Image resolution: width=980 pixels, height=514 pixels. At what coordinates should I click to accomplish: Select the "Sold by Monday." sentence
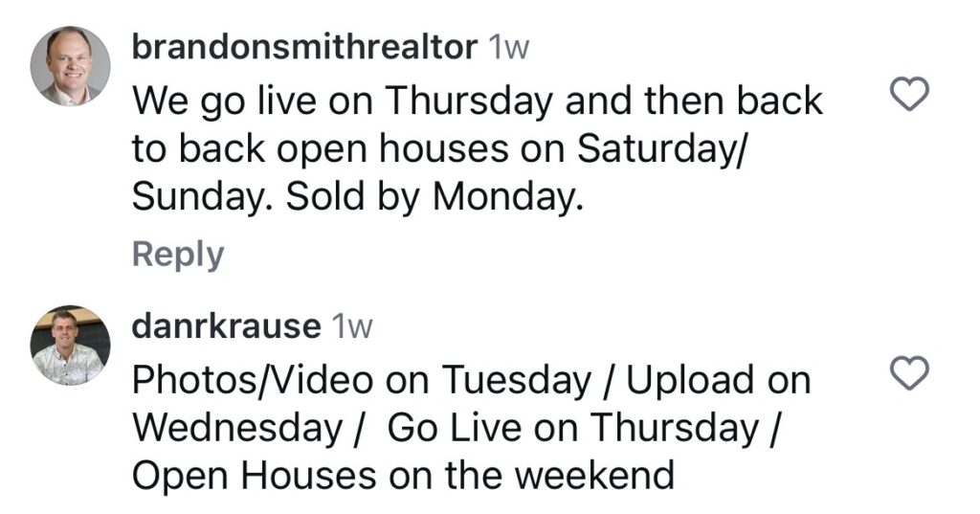434,197
